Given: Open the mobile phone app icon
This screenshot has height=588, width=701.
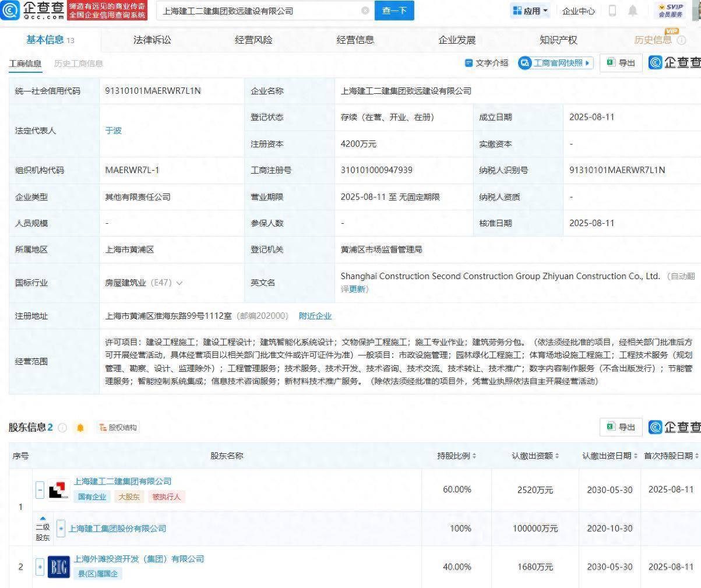Looking at the screenshot, I should (x=612, y=10).
